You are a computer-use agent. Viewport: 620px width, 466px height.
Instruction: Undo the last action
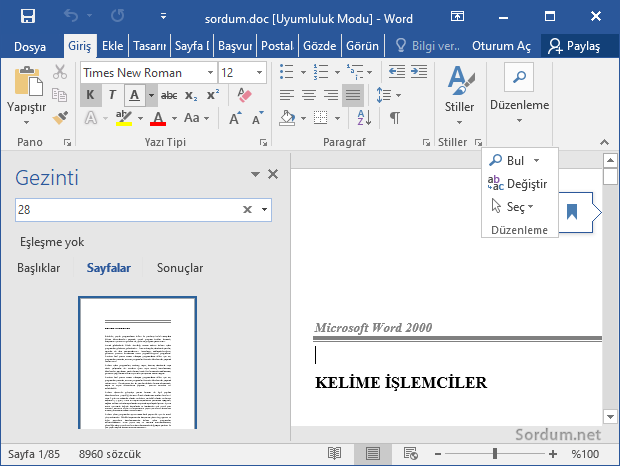(x=71, y=16)
